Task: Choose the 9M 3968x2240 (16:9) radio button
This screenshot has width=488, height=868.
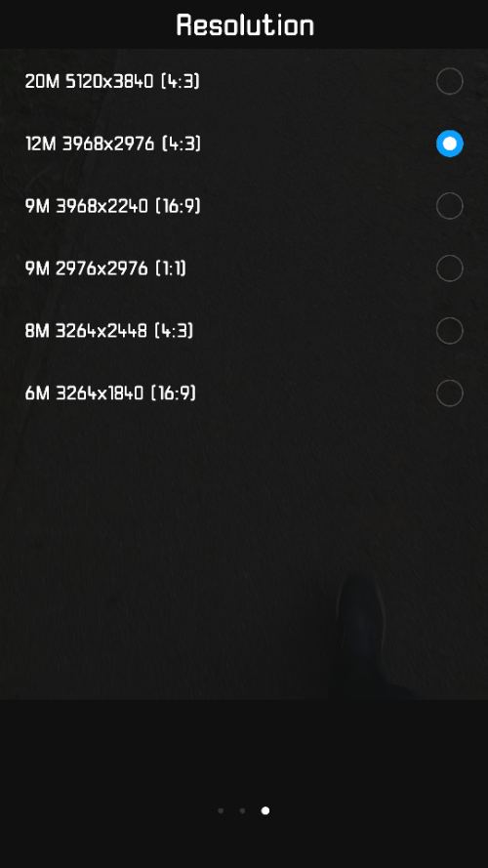Action: [449, 206]
